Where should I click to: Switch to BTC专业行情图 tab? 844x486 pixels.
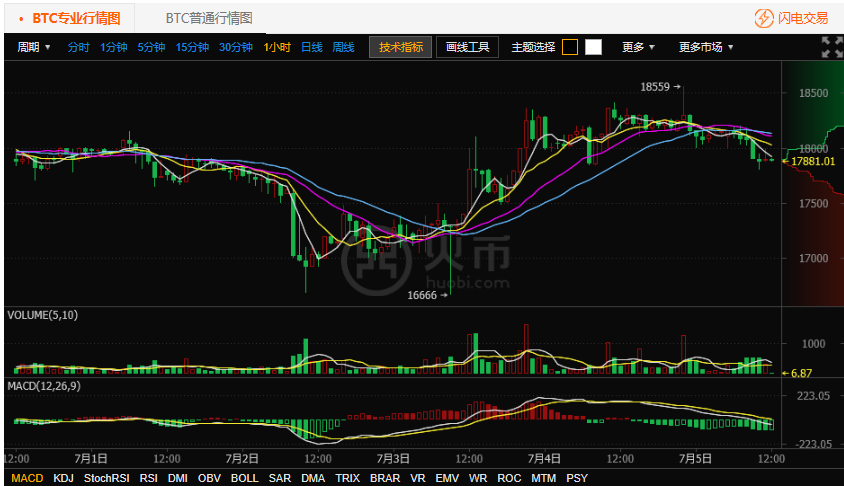[70, 18]
